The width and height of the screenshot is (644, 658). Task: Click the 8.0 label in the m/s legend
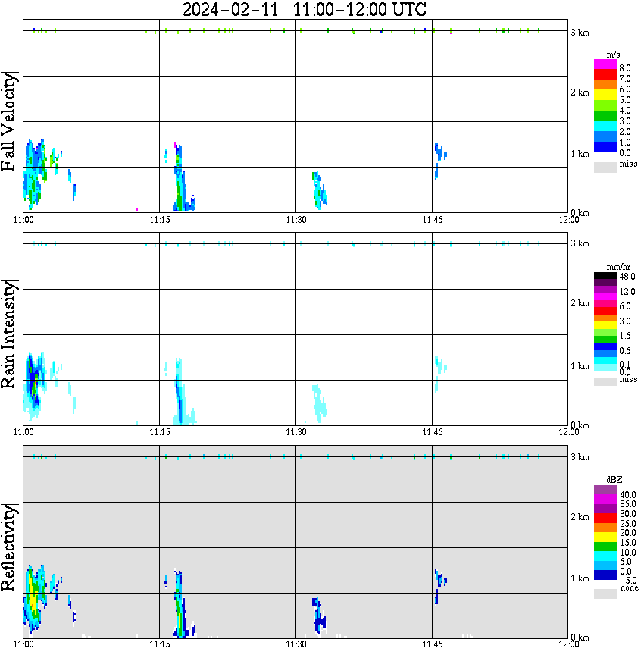point(625,68)
